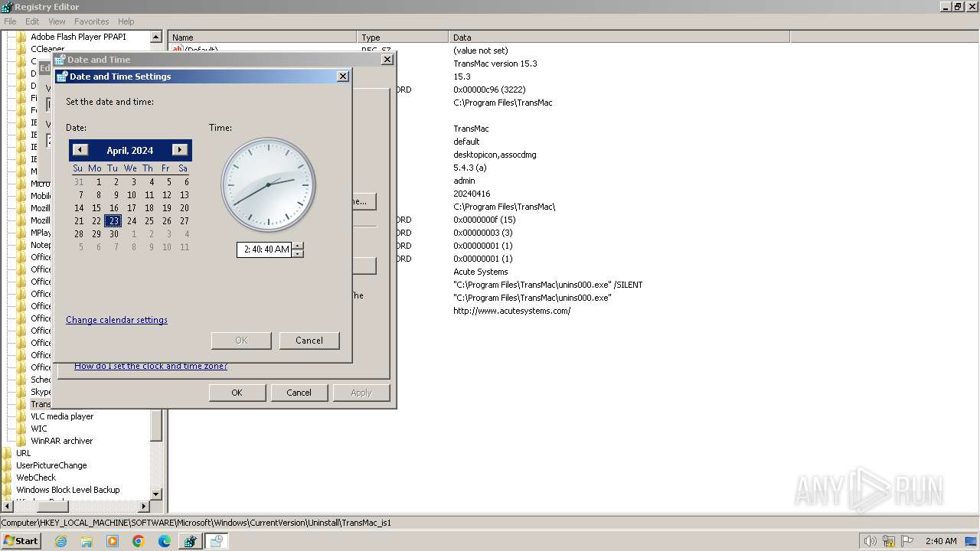This screenshot has width=980, height=551.
Task: Open the Favorites menu
Action: [x=92, y=21]
